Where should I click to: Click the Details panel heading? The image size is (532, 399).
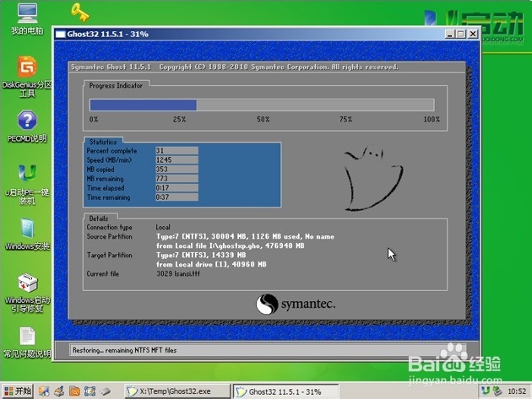click(x=99, y=218)
